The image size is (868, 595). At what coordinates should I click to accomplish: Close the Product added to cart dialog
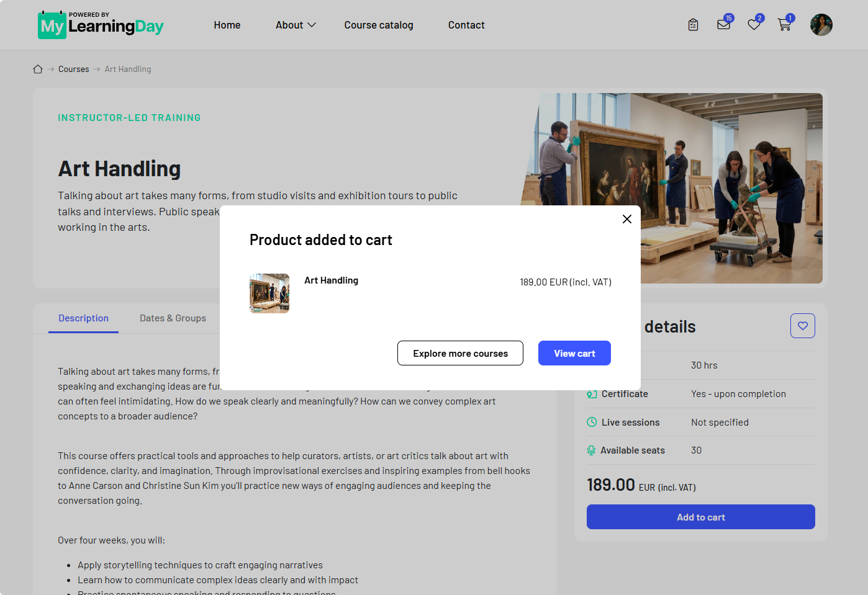[627, 219]
